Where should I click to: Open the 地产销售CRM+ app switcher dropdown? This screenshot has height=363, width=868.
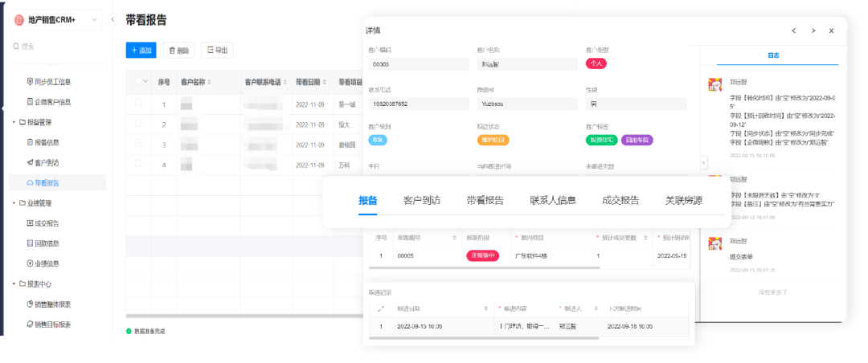pos(93,20)
